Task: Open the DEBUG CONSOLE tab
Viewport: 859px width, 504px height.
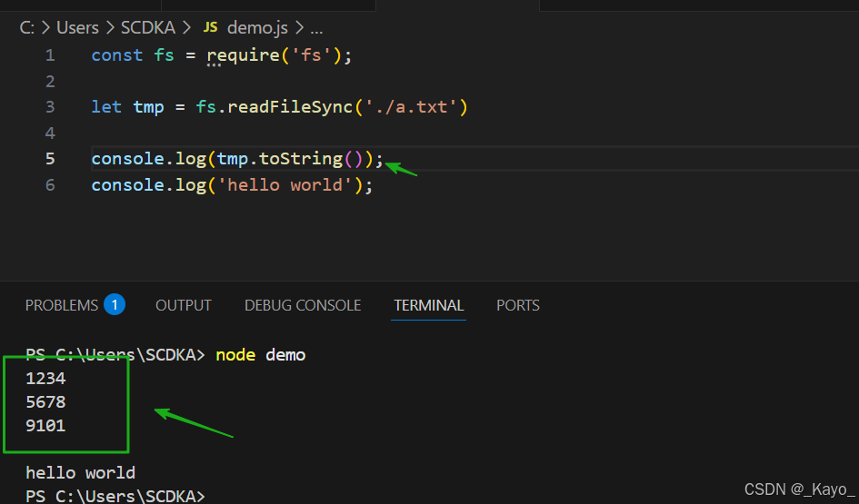Action: click(303, 305)
